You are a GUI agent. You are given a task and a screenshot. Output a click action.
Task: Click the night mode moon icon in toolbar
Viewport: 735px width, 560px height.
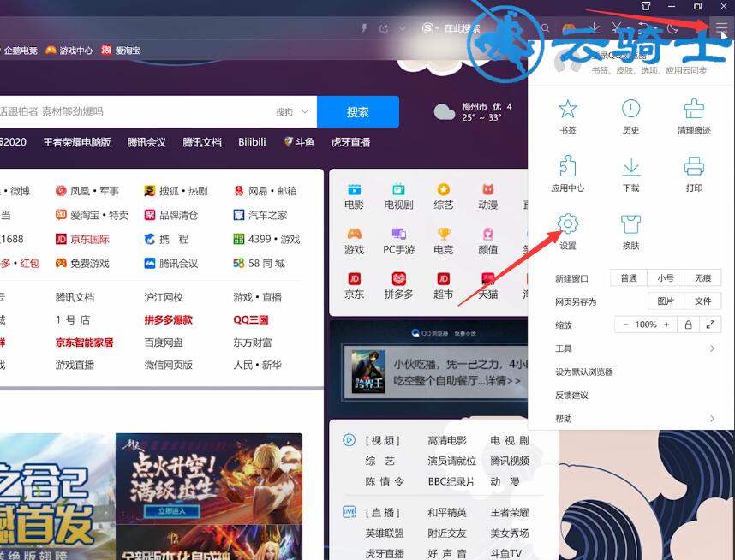click(672, 28)
